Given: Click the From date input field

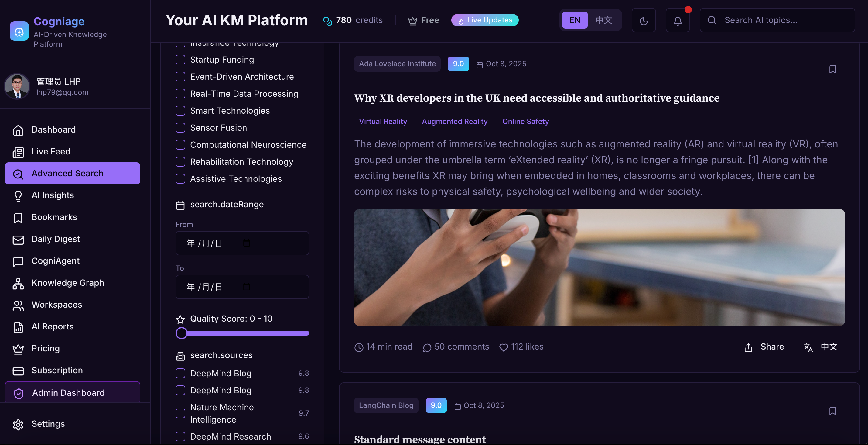Looking at the screenshot, I should [242, 243].
